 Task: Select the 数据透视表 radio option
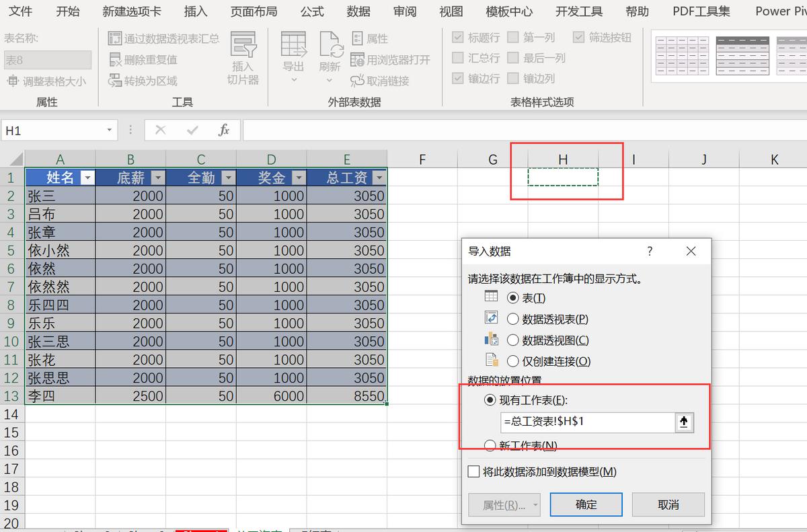514,318
